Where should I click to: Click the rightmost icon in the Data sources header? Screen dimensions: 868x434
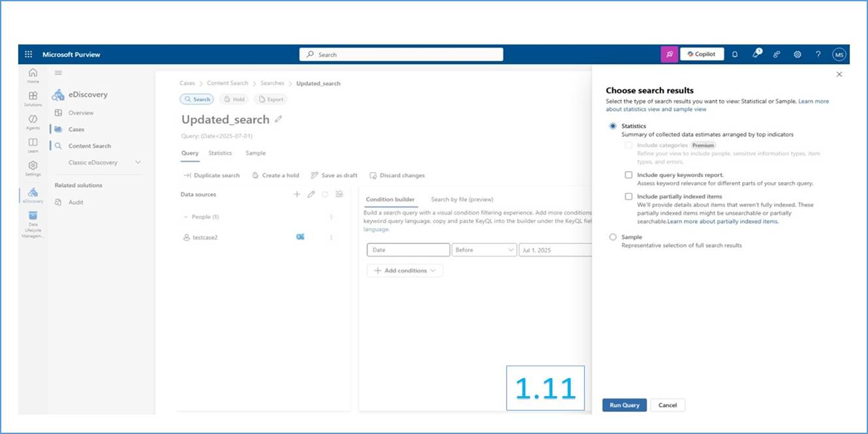(339, 194)
